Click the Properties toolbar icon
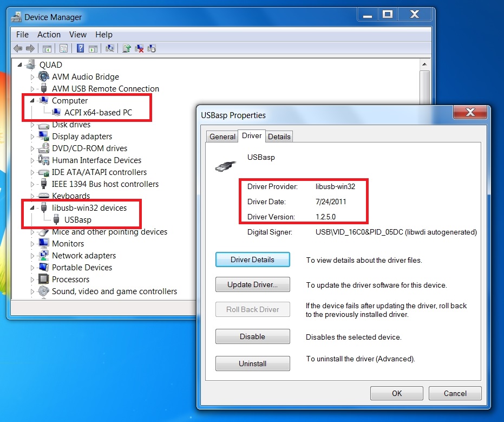Viewport: 504px width, 422px height. pos(64,49)
